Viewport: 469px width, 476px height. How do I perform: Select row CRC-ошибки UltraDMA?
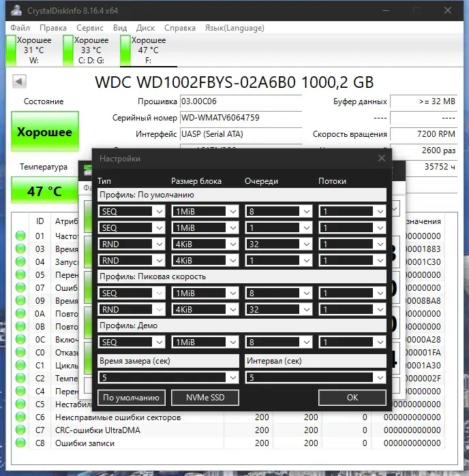[228, 430]
